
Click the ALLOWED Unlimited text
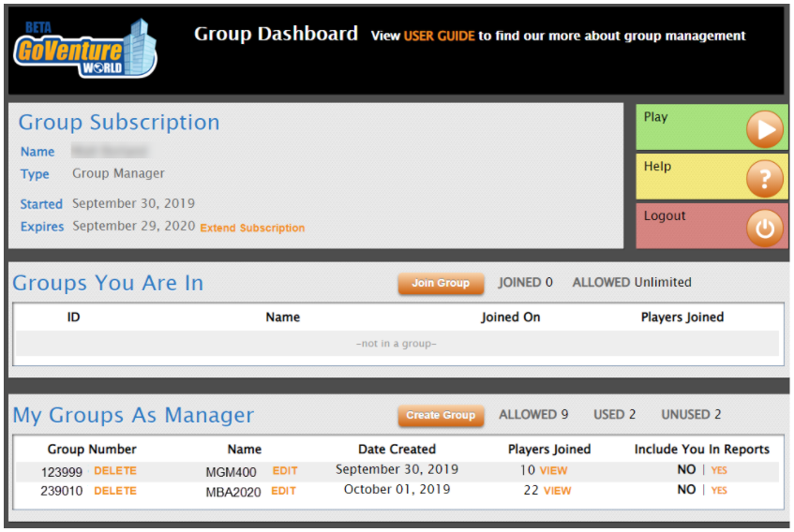632,282
